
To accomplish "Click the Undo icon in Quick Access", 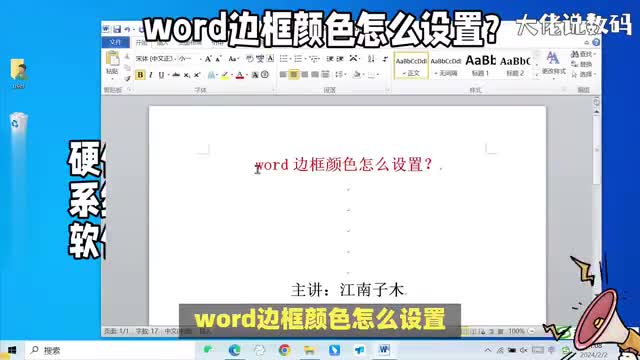I will point(127,29).
